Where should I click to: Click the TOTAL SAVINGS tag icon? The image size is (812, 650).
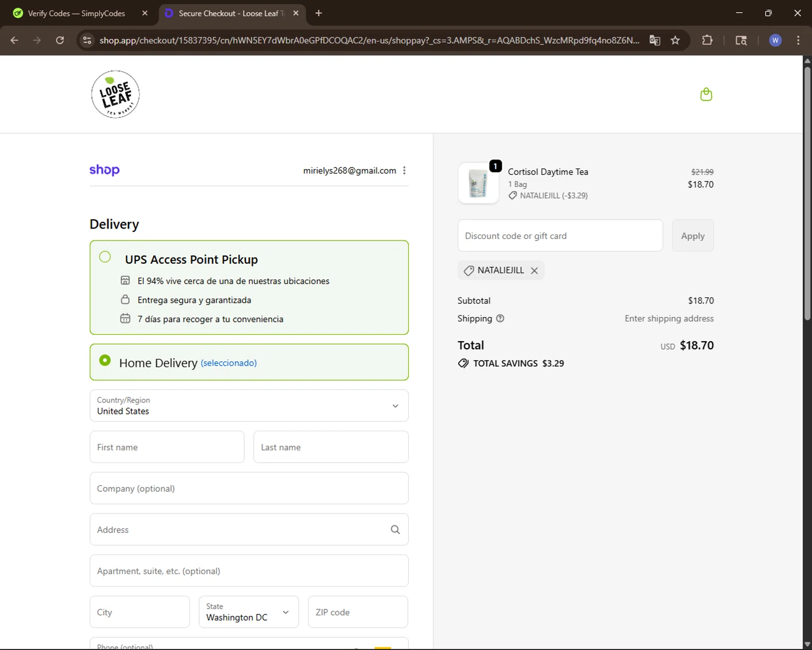click(463, 363)
